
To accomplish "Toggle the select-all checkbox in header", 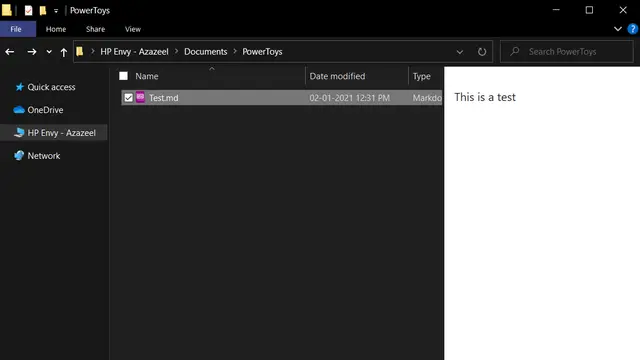I will click(x=123, y=76).
